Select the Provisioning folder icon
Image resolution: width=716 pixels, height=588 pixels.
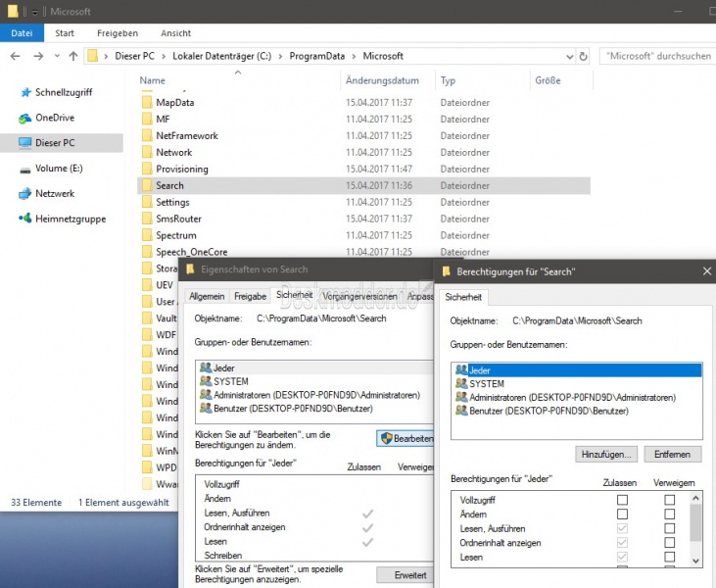tap(147, 169)
